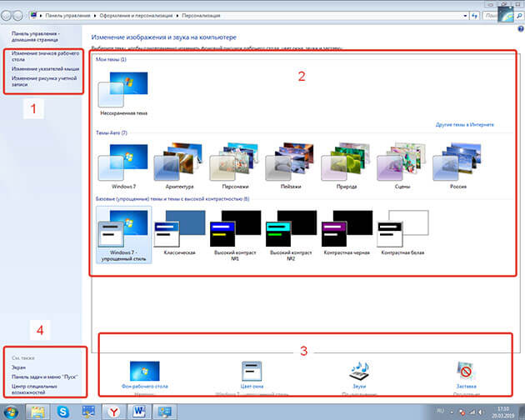Open the volume tray icon

[x=481, y=412]
